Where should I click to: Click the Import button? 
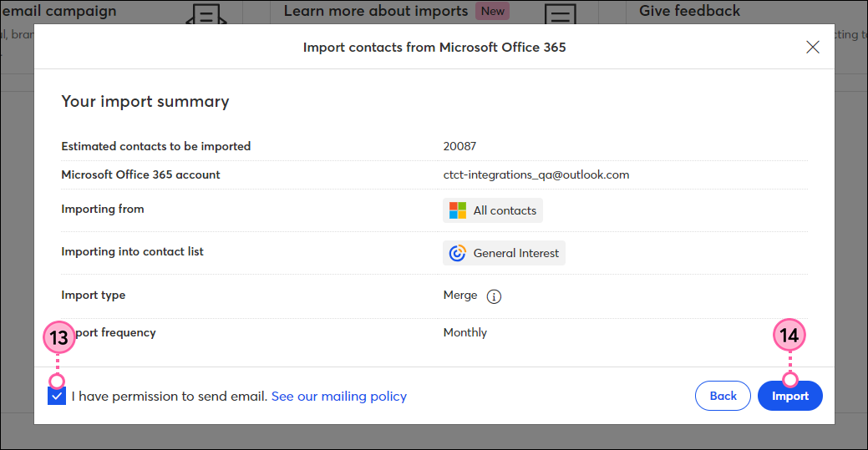[790, 396]
